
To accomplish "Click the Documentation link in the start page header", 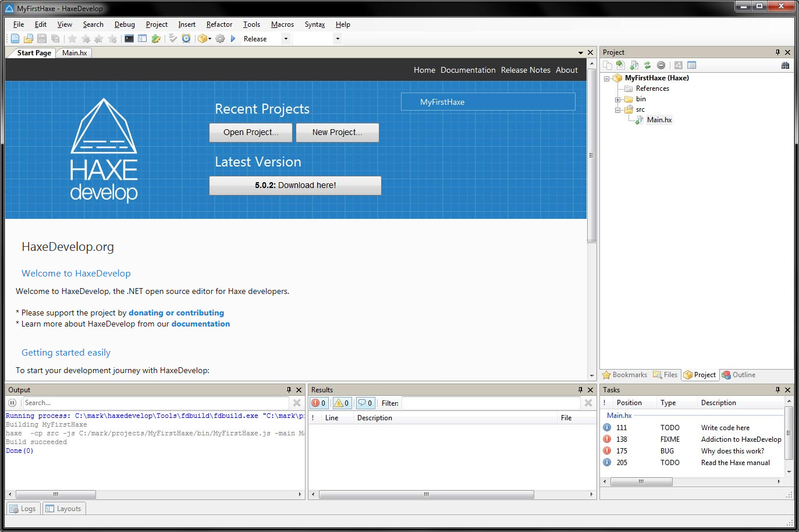I will point(468,70).
